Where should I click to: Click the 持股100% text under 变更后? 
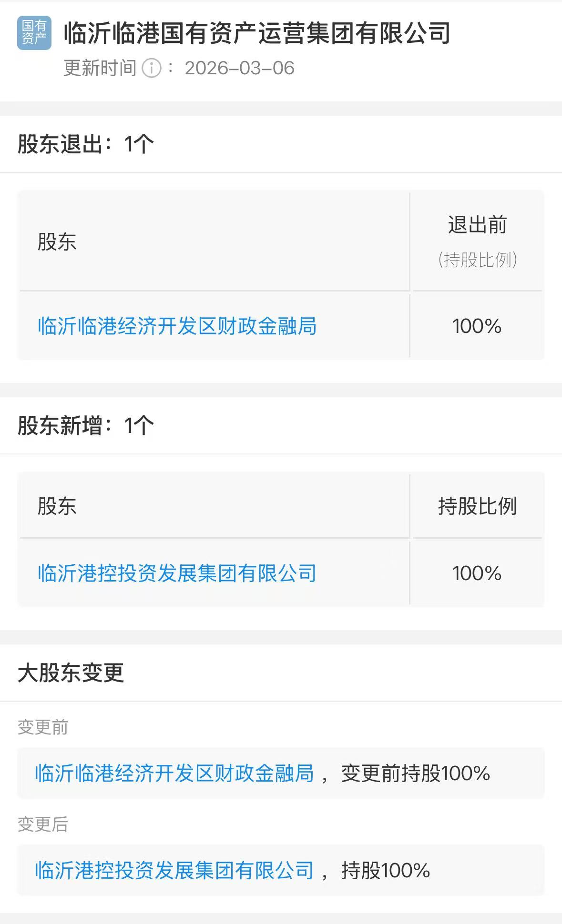[385, 870]
